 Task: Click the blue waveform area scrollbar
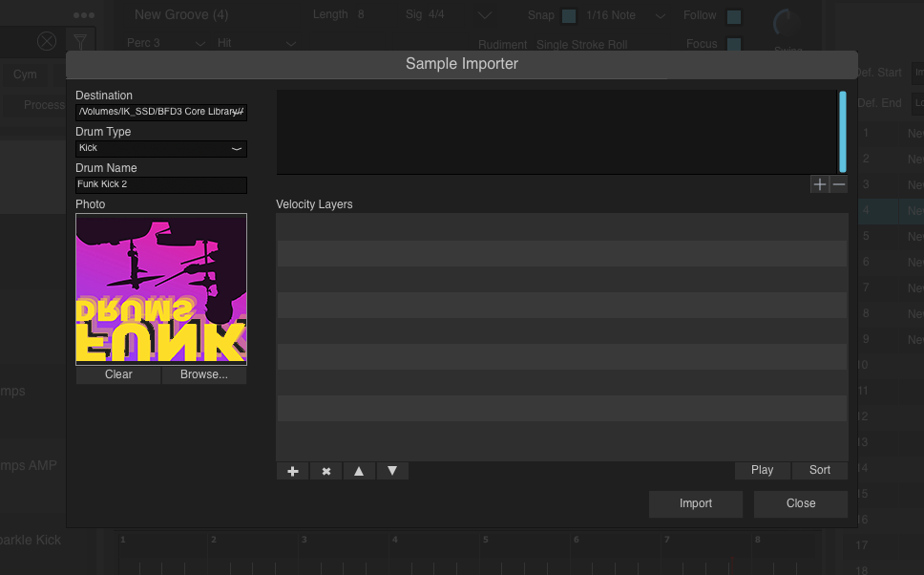(843, 132)
